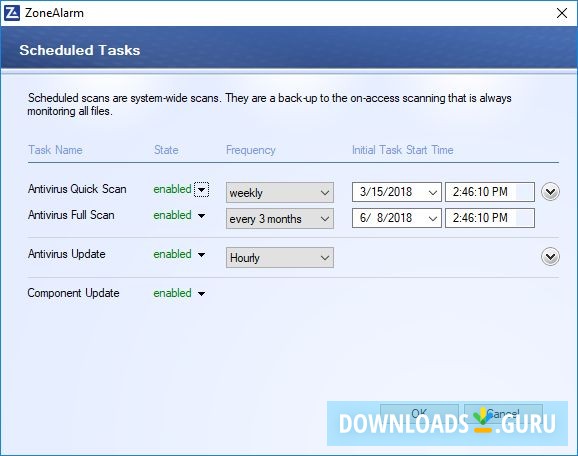Click the Antivirus Quick Scan task name
578x456 pixels.
pyautogui.click(x=77, y=189)
